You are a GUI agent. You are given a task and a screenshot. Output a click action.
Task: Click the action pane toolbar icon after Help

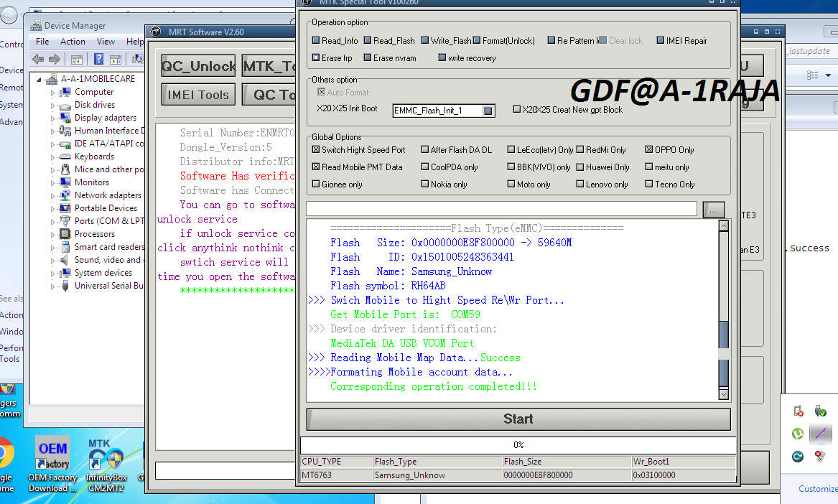116,60
